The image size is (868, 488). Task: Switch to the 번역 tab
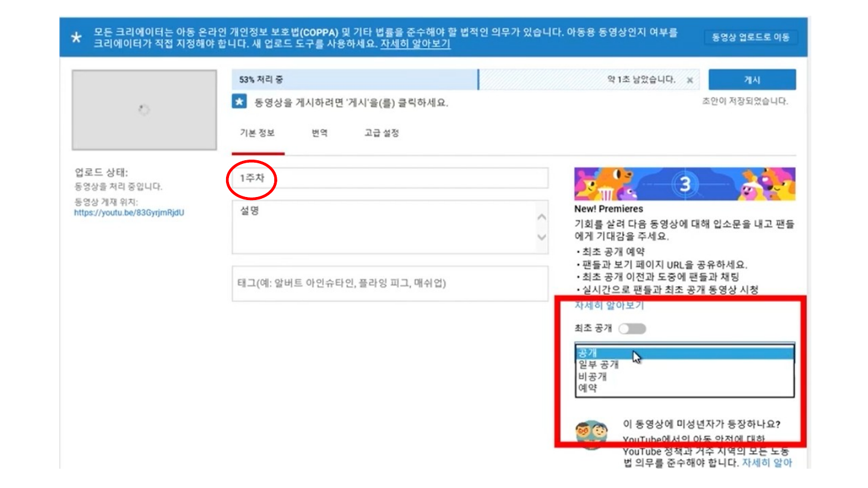[x=319, y=133]
